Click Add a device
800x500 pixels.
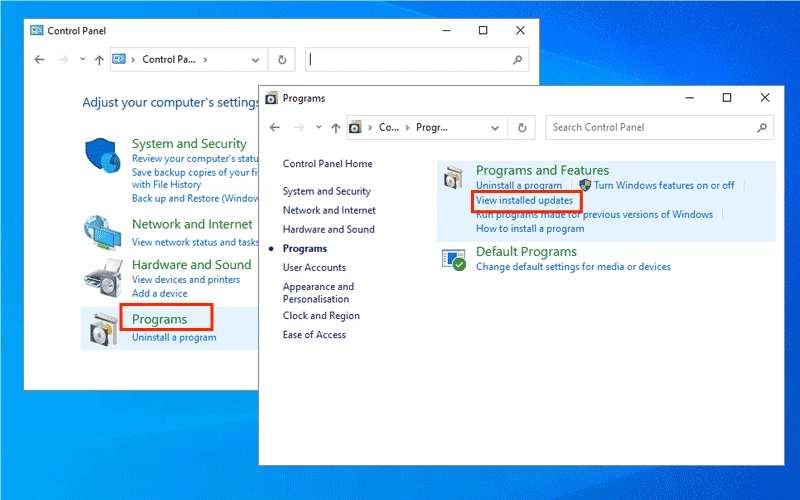pos(159,293)
